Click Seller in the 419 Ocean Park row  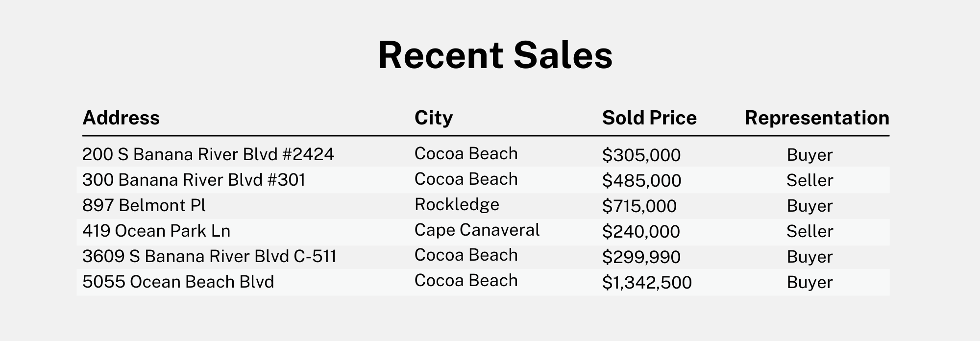[x=810, y=231]
